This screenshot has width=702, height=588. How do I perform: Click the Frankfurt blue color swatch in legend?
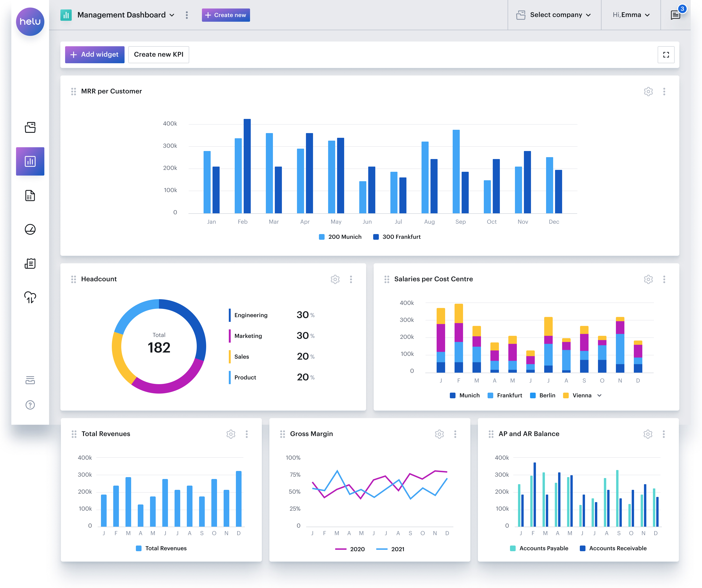490,395
